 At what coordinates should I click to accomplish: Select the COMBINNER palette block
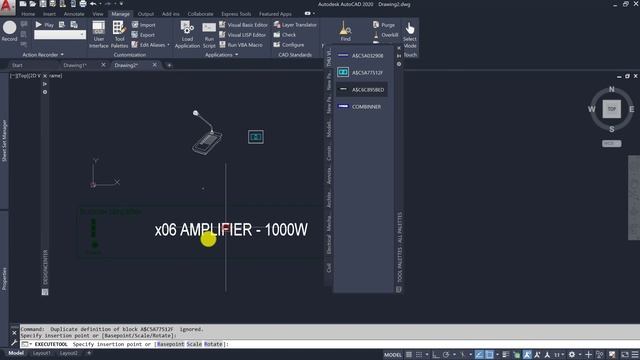tap(362, 107)
